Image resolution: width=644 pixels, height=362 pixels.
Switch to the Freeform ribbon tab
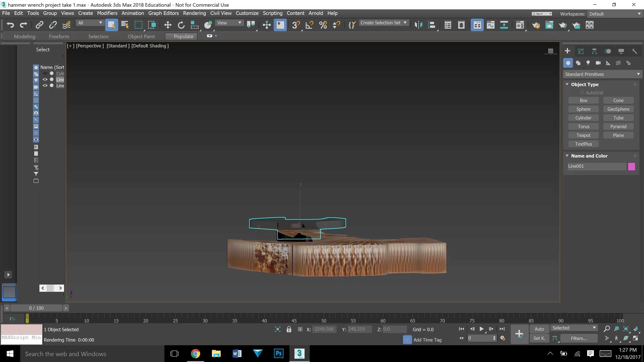coord(59,37)
